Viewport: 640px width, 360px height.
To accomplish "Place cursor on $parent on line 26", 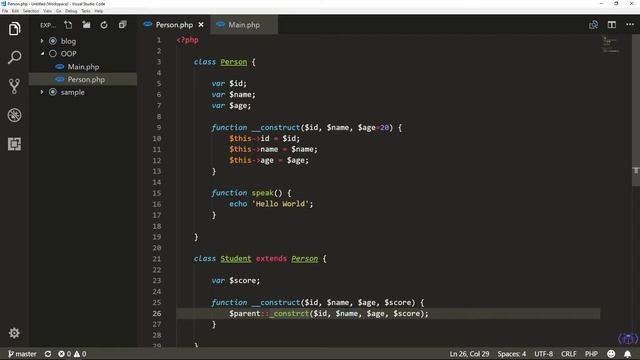I will (x=244, y=313).
